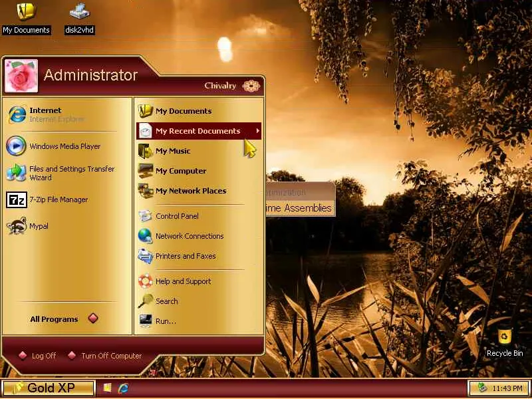Click the Search magnifier icon
532x399 pixels.
tap(145, 301)
